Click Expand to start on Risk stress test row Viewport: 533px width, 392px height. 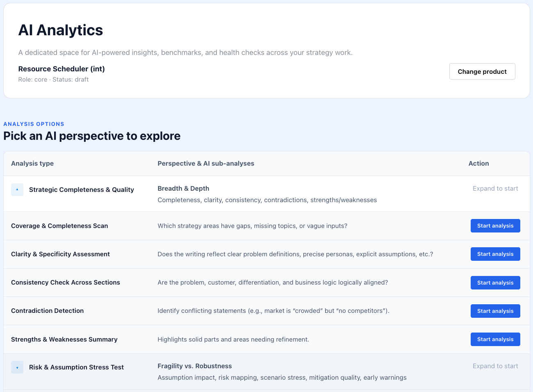click(x=495, y=366)
